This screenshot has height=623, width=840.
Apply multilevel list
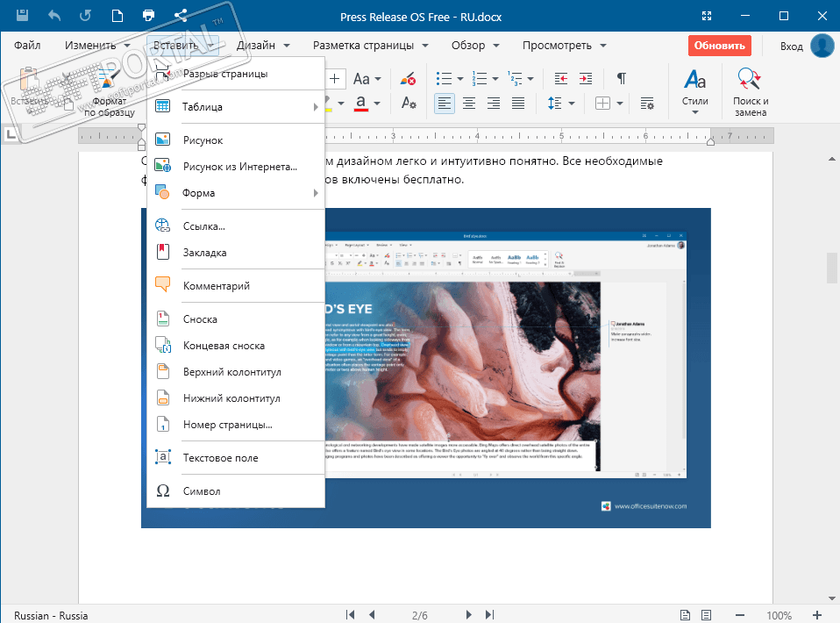coord(515,79)
